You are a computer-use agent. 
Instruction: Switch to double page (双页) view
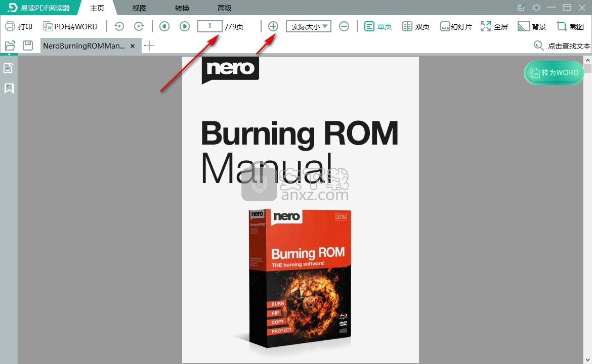coord(416,26)
